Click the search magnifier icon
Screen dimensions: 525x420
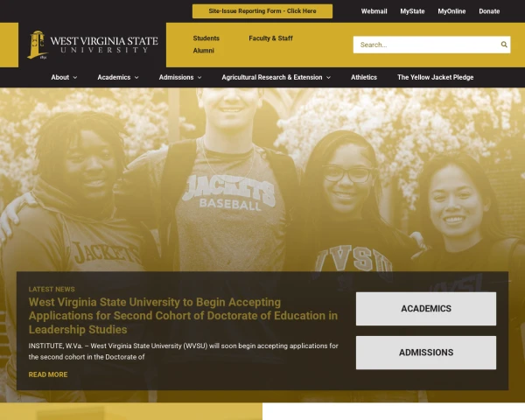(x=504, y=45)
